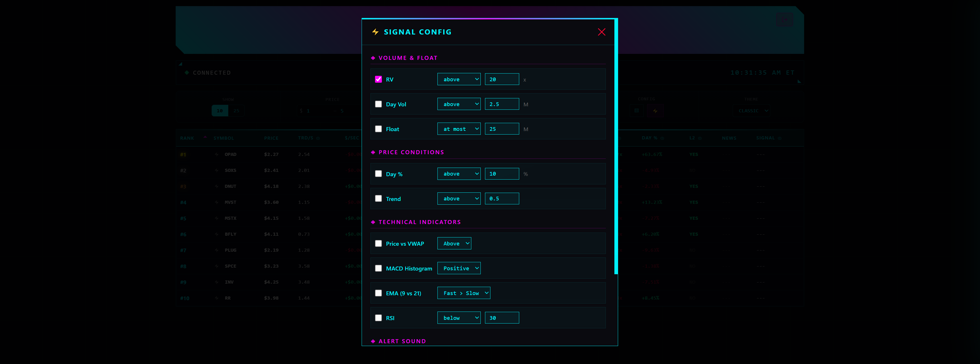
Task: Select the 25 rows show option
Action: coord(236,111)
